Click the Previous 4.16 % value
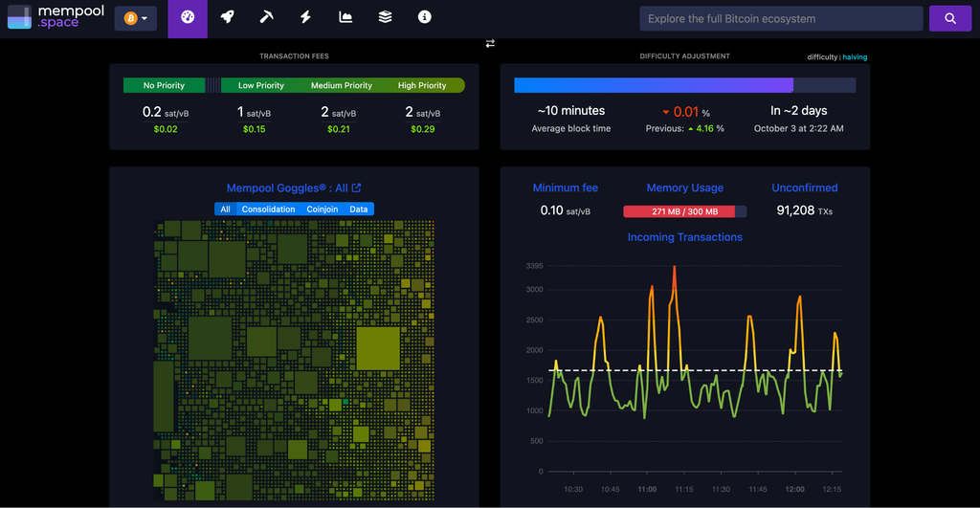Screen dimensions: 980x508 tap(684, 129)
